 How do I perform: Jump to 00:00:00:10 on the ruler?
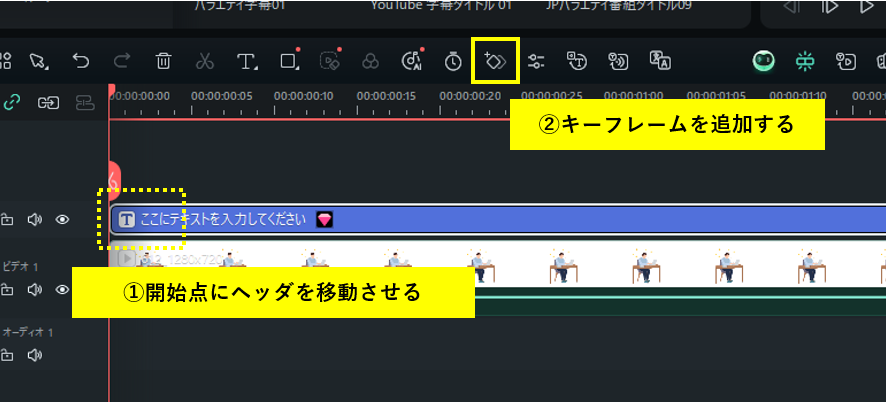tap(304, 96)
